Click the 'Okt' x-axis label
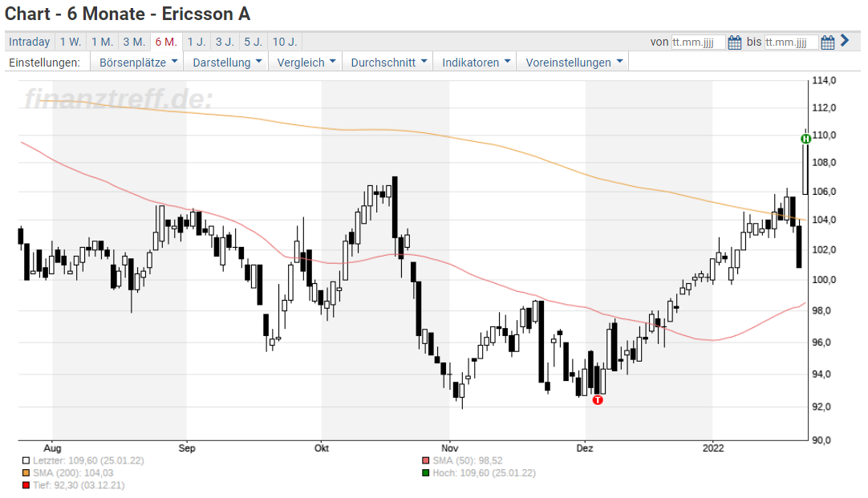Screen dimensions: 868x498 tap(322, 448)
